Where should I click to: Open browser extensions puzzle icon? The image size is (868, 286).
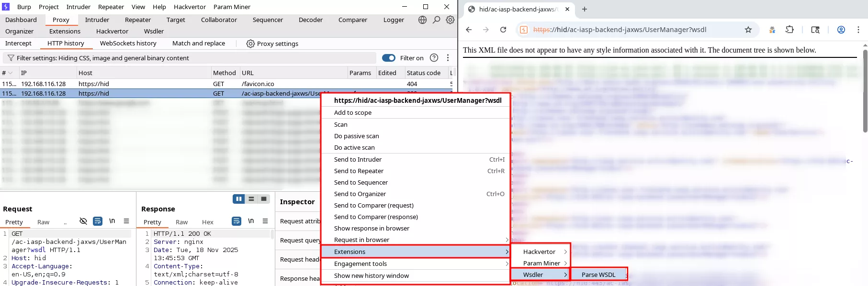pyautogui.click(x=789, y=30)
